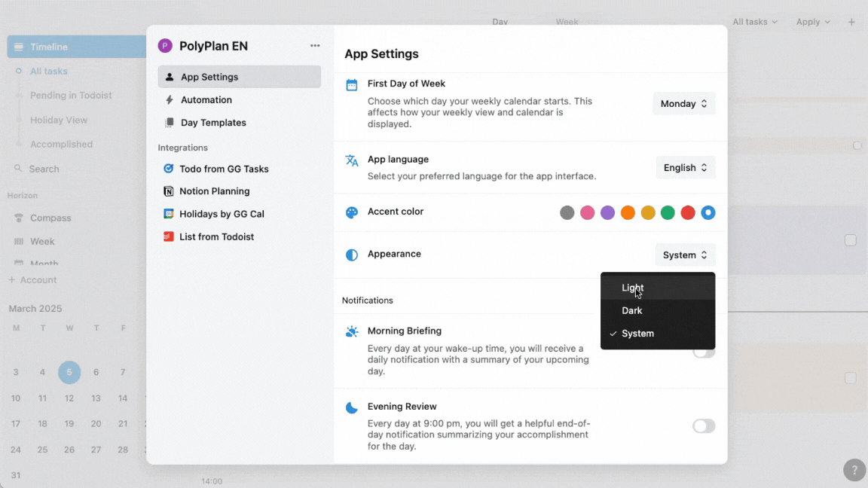Click the purple PolyPlan EN workspace avatar

pos(165,46)
